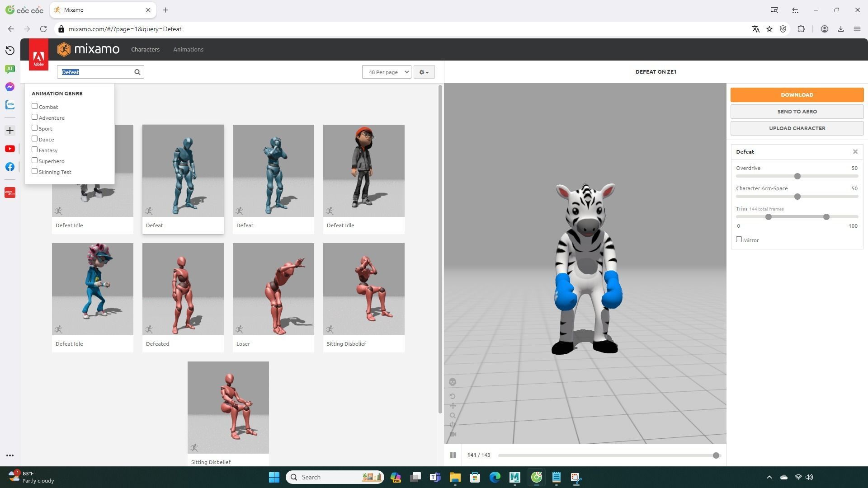This screenshot has width=868, height=488.
Task: Click the Trim slider right handle
Action: pos(826,217)
